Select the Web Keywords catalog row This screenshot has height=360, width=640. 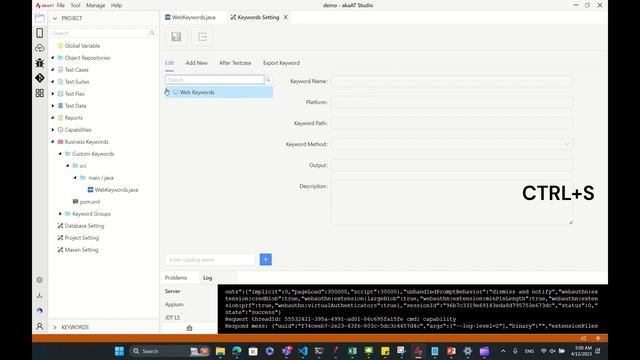tap(219, 92)
